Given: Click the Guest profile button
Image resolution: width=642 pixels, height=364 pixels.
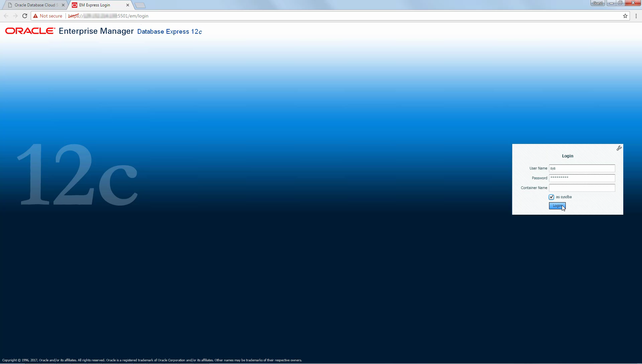Looking at the screenshot, I should pos(598,3).
